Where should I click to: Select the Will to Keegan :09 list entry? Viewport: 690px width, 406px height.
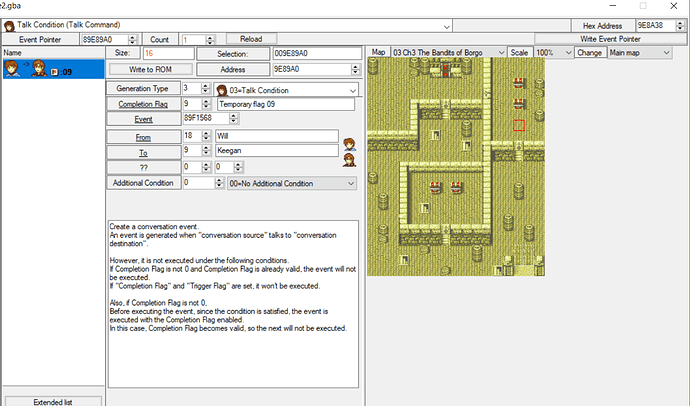53,69
